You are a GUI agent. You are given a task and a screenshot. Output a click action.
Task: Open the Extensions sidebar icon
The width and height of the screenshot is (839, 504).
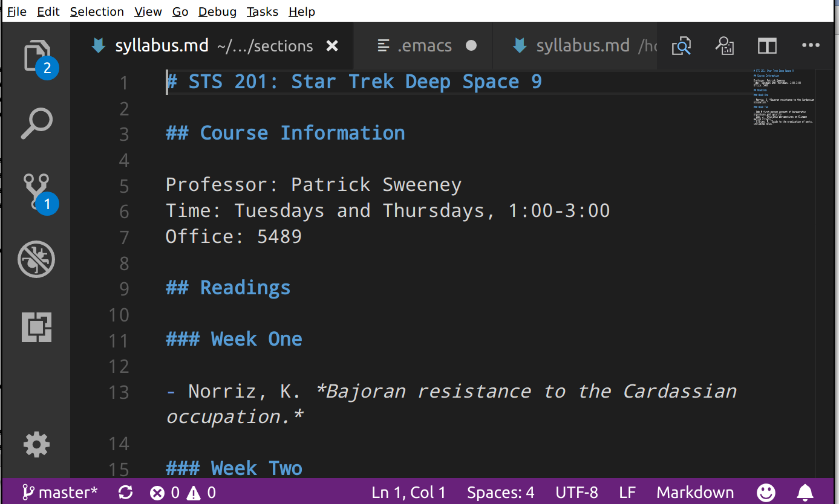tap(36, 327)
